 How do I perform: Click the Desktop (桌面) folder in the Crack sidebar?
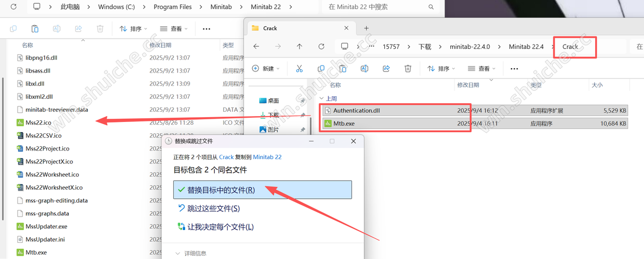click(269, 100)
